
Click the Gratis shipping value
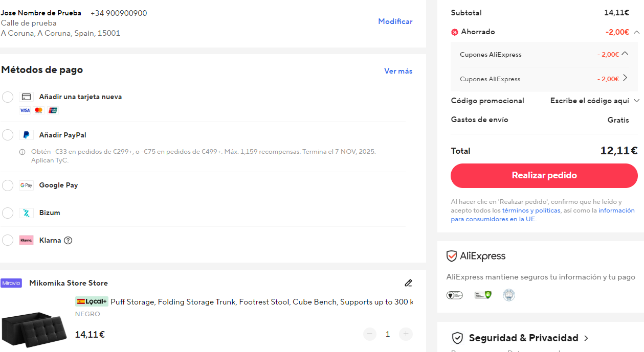pos(618,120)
